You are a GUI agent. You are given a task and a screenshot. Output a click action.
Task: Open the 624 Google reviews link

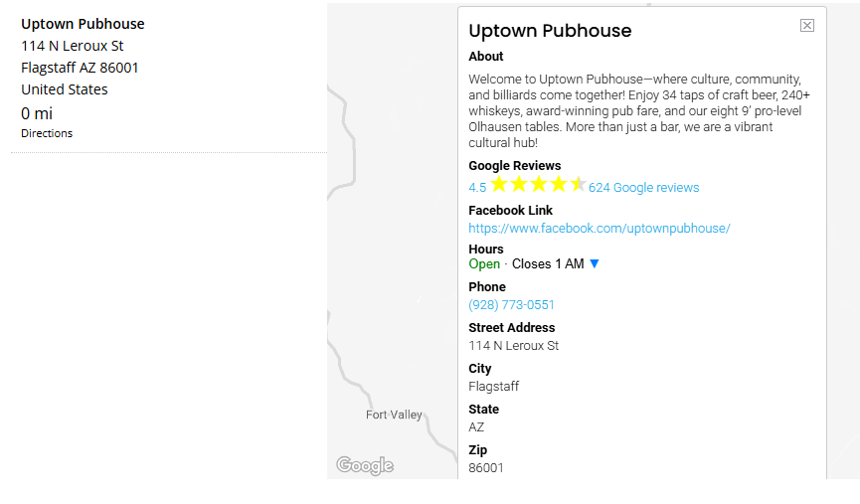[643, 188]
